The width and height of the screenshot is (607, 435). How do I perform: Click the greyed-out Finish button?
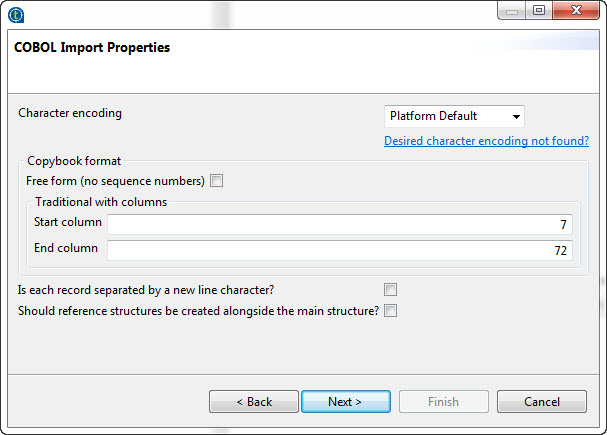(x=443, y=401)
